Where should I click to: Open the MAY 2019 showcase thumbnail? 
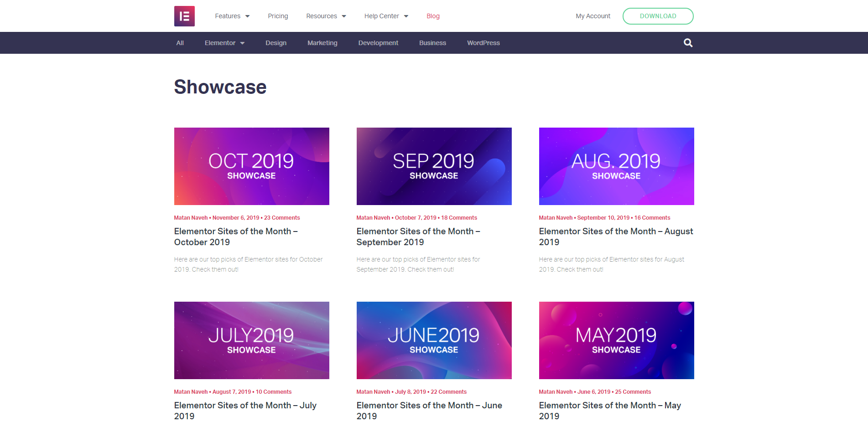pyautogui.click(x=616, y=340)
